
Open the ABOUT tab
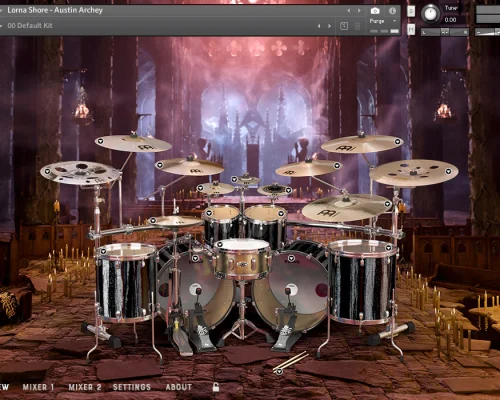coord(179,387)
